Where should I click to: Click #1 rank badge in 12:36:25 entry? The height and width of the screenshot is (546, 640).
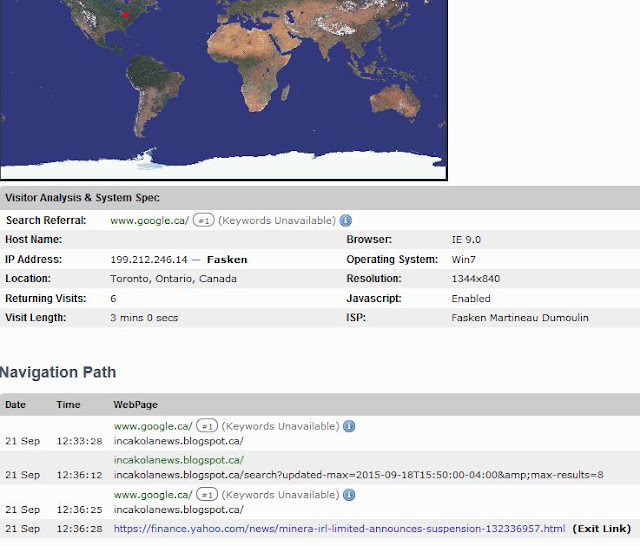coord(207,495)
